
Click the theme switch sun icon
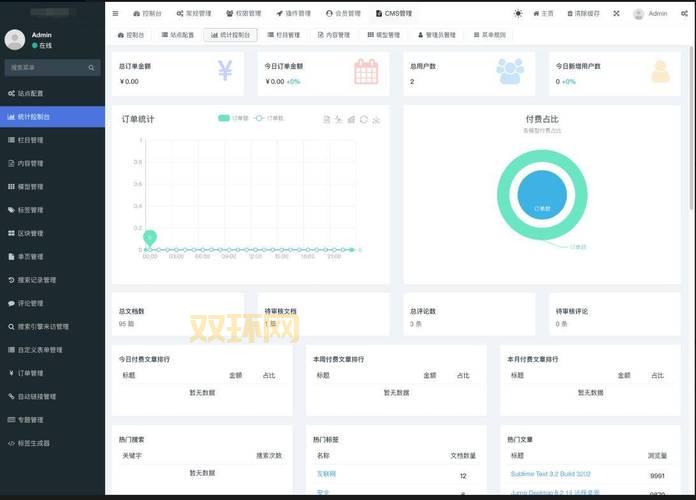click(518, 14)
